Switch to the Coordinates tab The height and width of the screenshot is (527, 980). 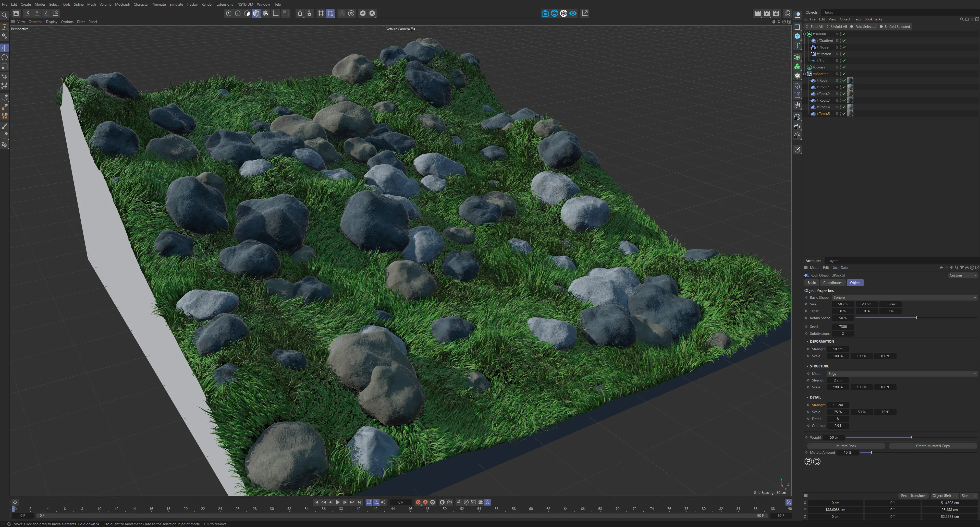pos(832,283)
